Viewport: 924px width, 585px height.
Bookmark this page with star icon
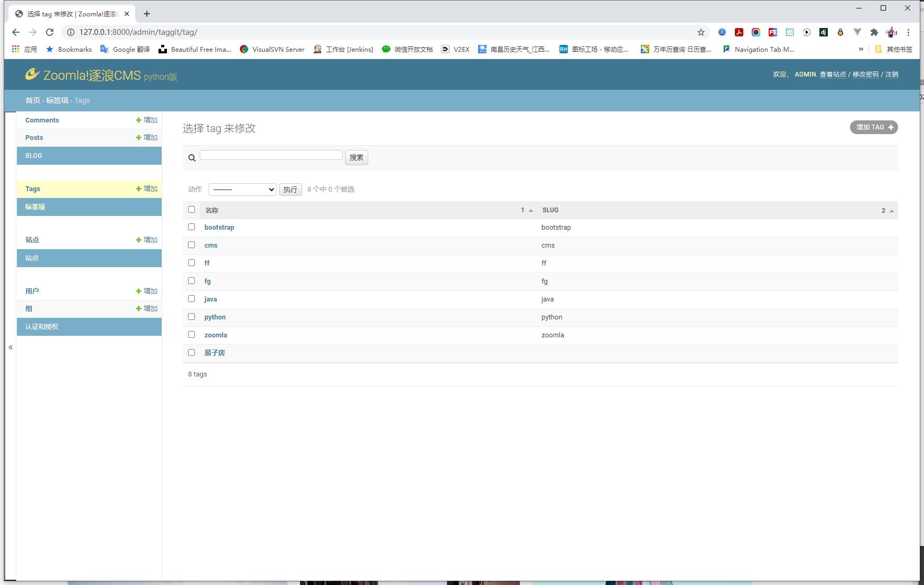(701, 32)
